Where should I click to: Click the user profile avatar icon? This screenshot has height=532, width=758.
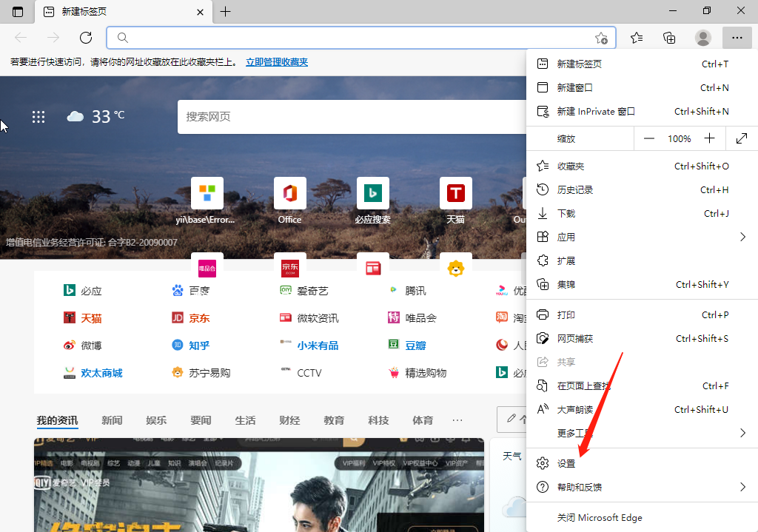(x=703, y=38)
